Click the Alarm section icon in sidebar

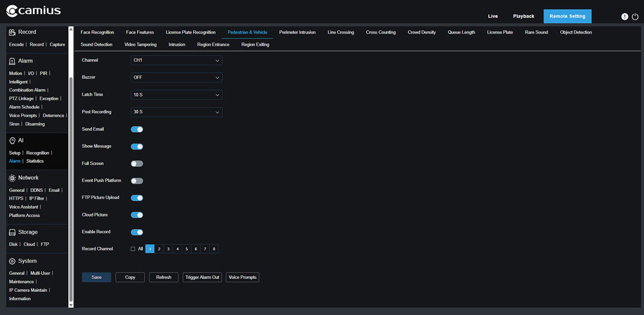[12, 61]
